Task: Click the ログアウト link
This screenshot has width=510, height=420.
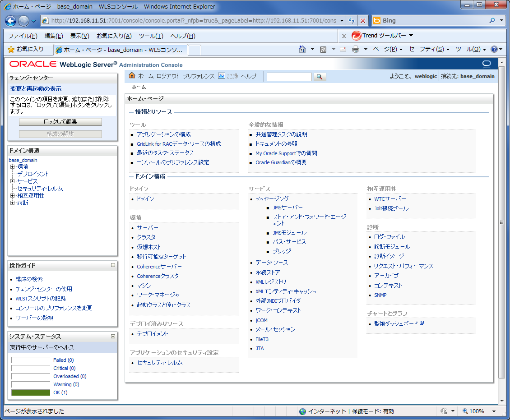Action: (168, 76)
